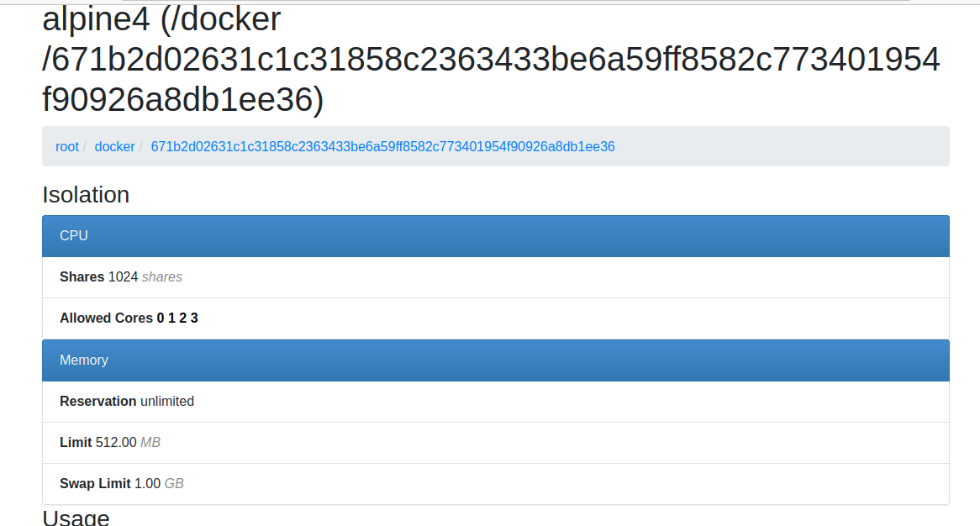Click the Usage section heading
The height and width of the screenshot is (526, 980).
pyautogui.click(x=76, y=517)
